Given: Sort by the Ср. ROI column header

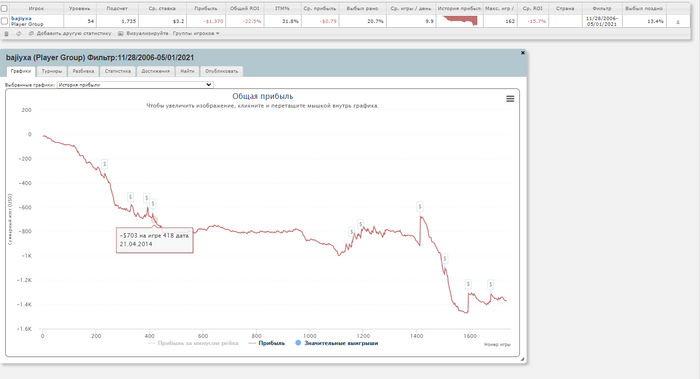Looking at the screenshot, I should [533, 8].
